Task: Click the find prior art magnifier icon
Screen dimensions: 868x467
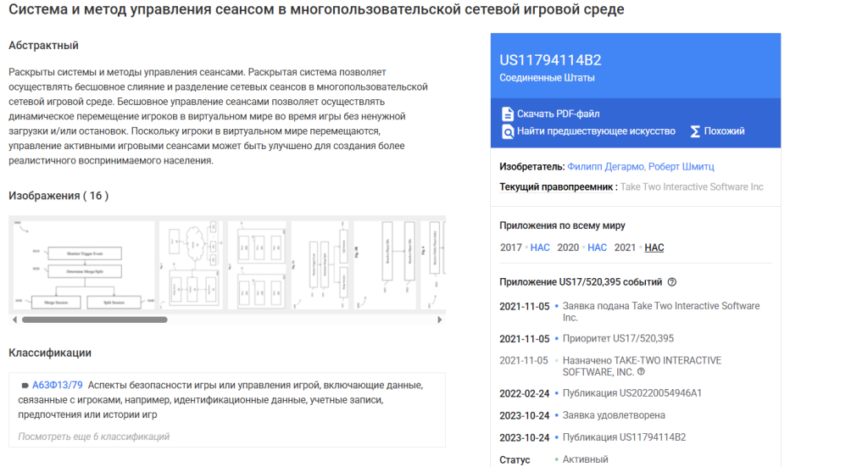Action: point(507,131)
